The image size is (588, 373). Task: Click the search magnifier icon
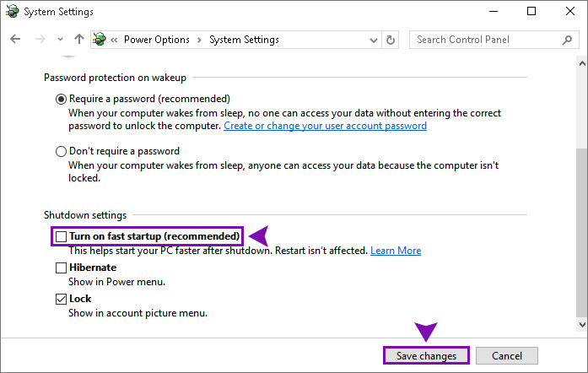click(x=568, y=40)
